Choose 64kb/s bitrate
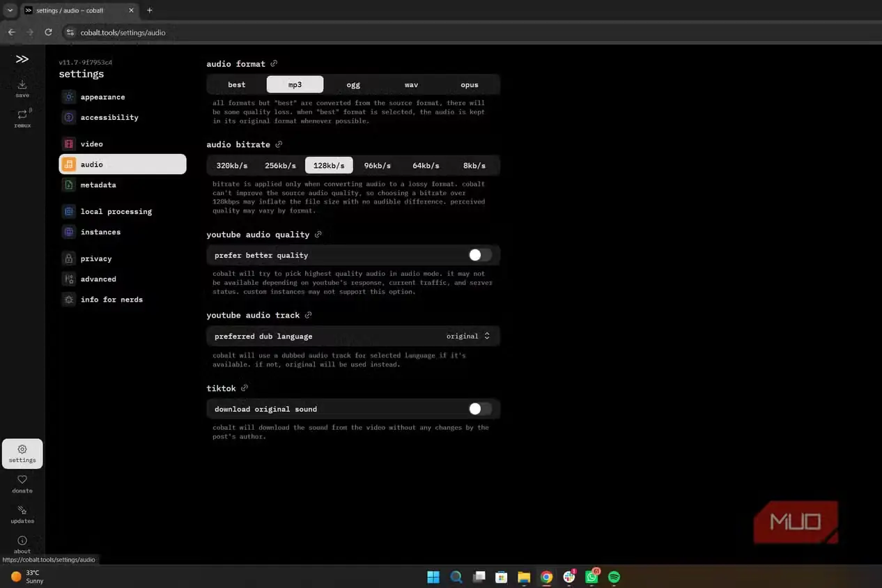The width and height of the screenshot is (882, 588). click(x=426, y=165)
